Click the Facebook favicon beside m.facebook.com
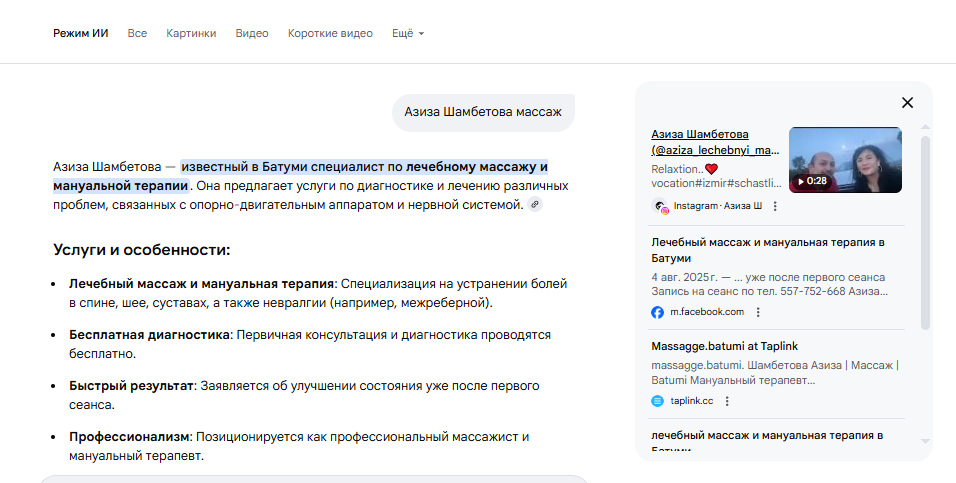This screenshot has height=483, width=956. [x=658, y=312]
